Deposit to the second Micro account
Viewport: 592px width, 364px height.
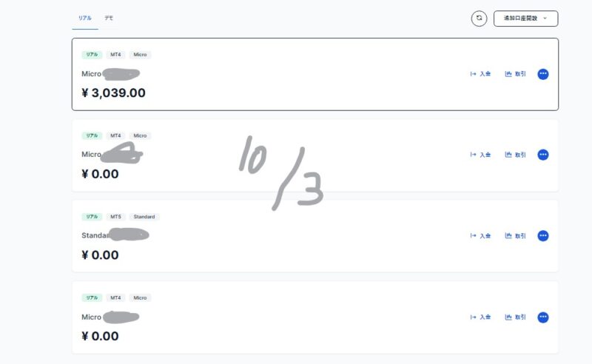[481, 155]
